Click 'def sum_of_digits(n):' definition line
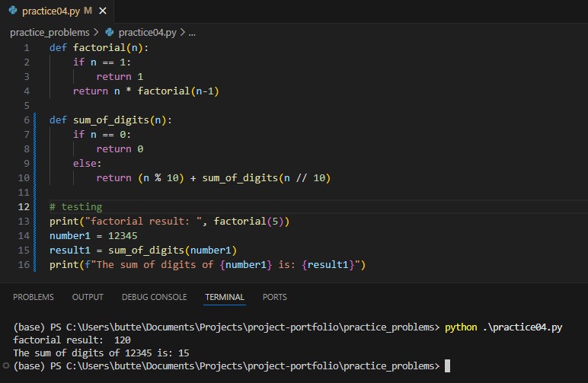This screenshot has width=588, height=383. click(110, 120)
